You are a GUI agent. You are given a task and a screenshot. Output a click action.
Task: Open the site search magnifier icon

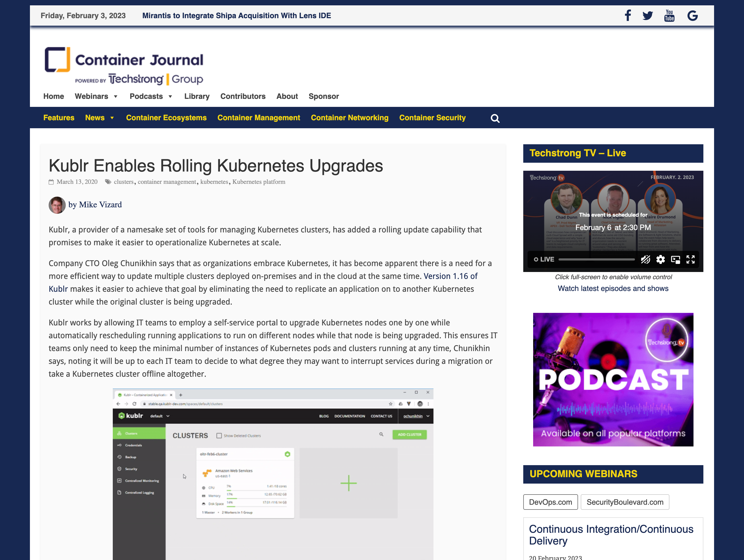tap(495, 118)
